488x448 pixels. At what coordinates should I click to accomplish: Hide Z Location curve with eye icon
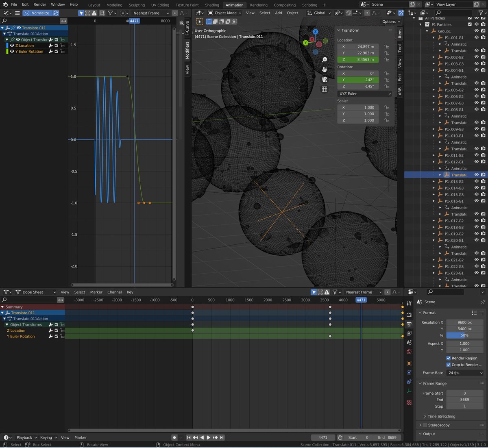(x=12, y=46)
